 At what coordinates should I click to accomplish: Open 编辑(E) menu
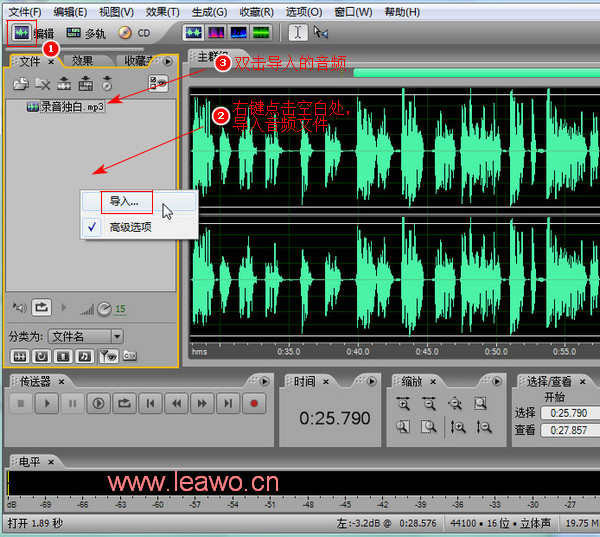70,12
